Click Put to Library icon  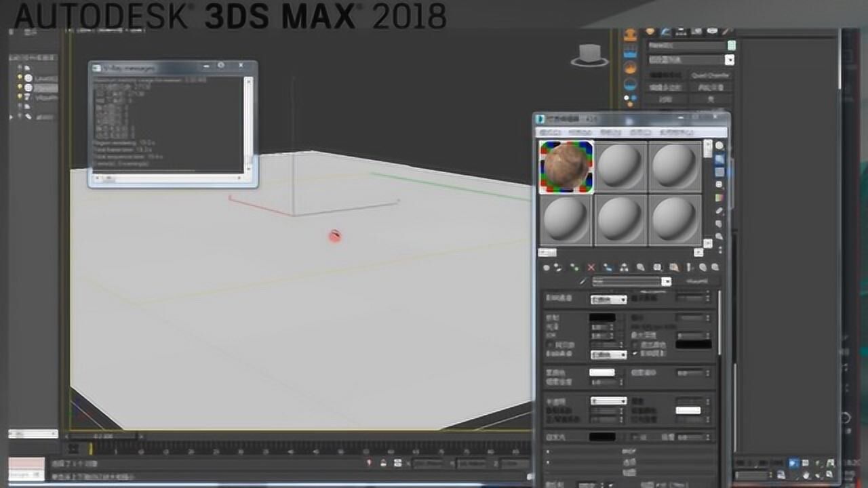[640, 268]
